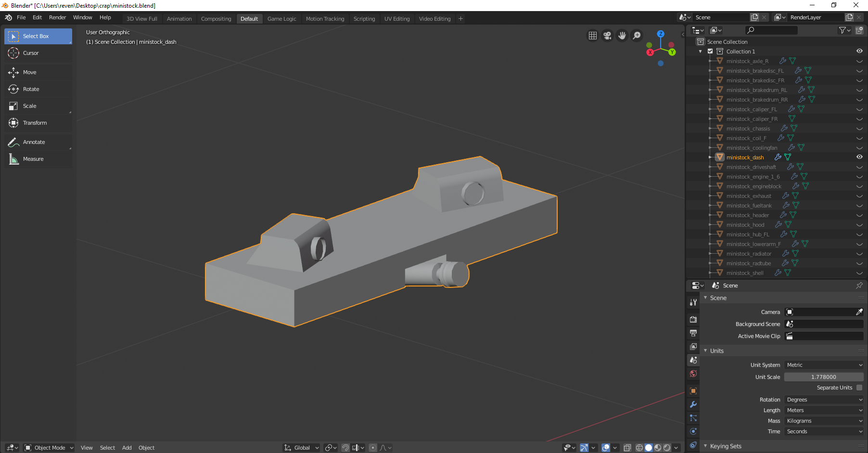Hide ministock_dash with its eye icon
This screenshot has width=868, height=453.
click(859, 157)
